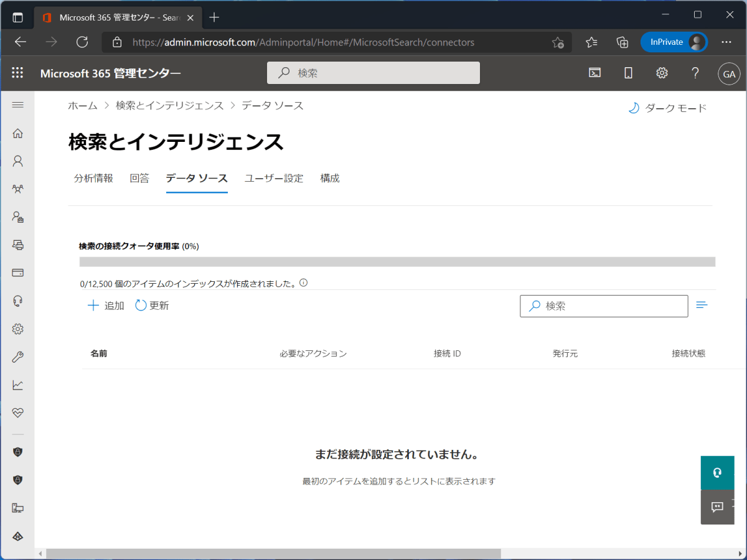This screenshot has width=747, height=560.
Task: Open browser favorites list icon
Action: tap(591, 42)
